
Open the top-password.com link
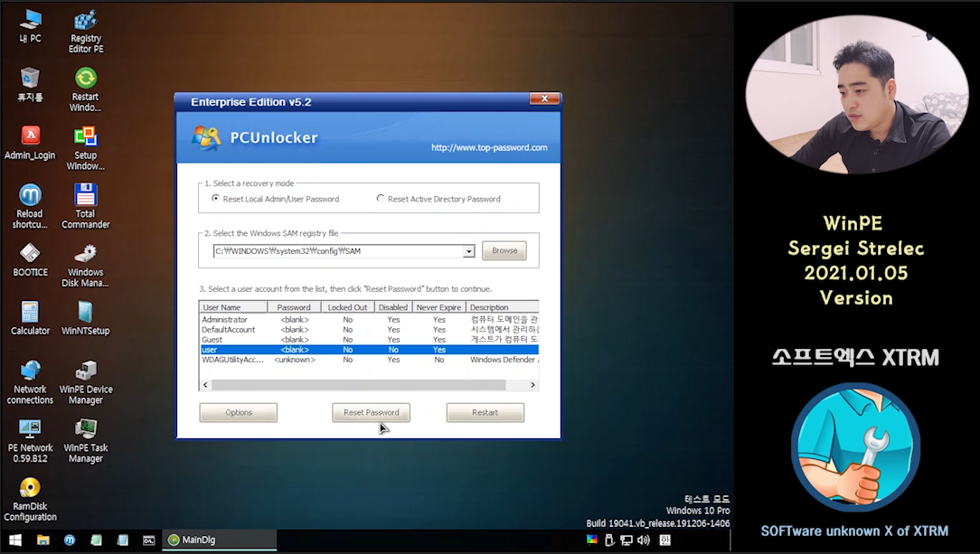tap(489, 147)
